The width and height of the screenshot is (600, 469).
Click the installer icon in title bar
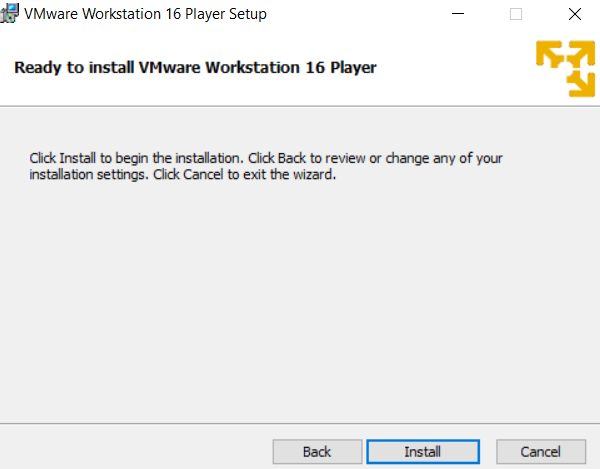point(9,13)
